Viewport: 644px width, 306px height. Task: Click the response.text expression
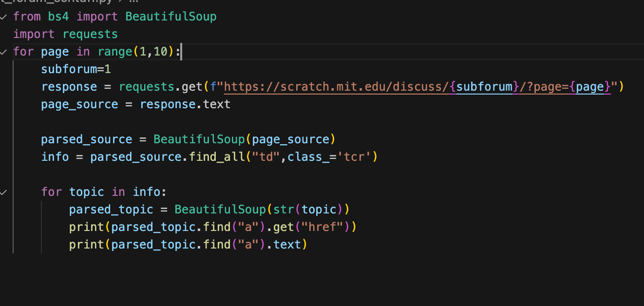click(x=185, y=104)
